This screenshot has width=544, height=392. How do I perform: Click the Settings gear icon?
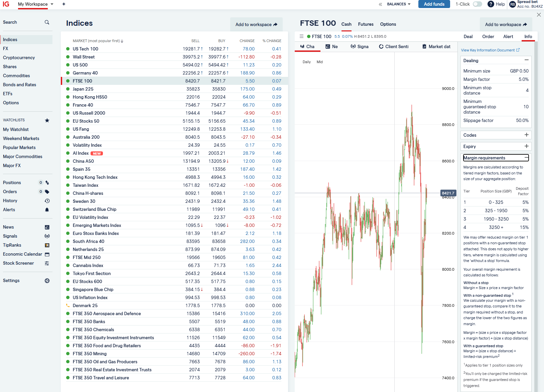(47, 281)
